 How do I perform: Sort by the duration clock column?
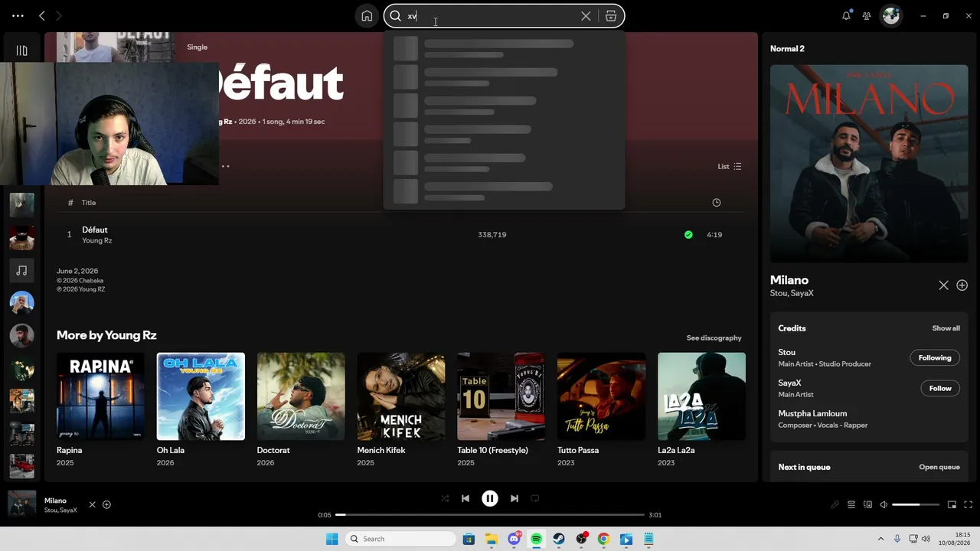717,203
